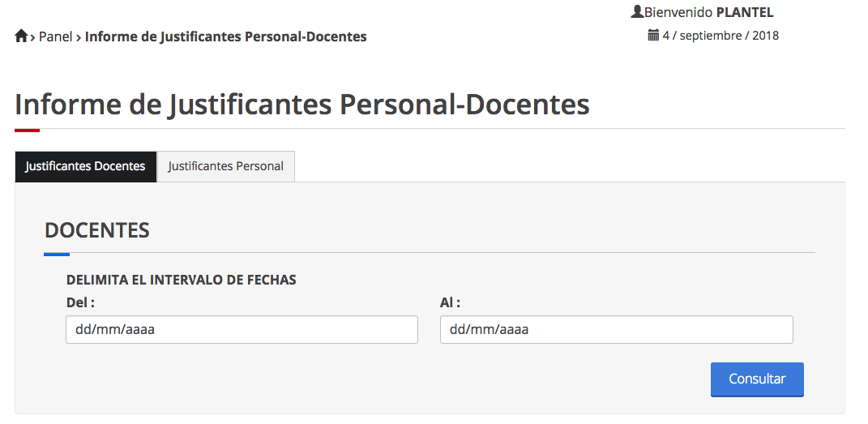Screen dimensions: 868x424
Task: Click the DOCENTES section heading
Action: (x=97, y=230)
